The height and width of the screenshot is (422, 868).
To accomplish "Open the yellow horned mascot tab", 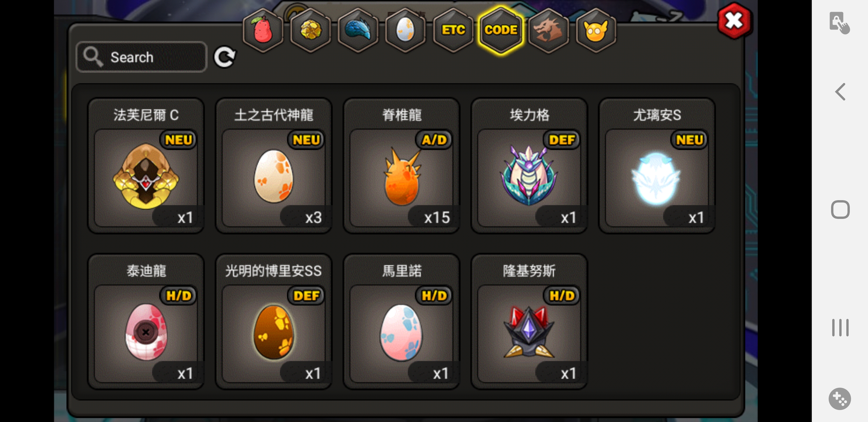I will tap(596, 30).
